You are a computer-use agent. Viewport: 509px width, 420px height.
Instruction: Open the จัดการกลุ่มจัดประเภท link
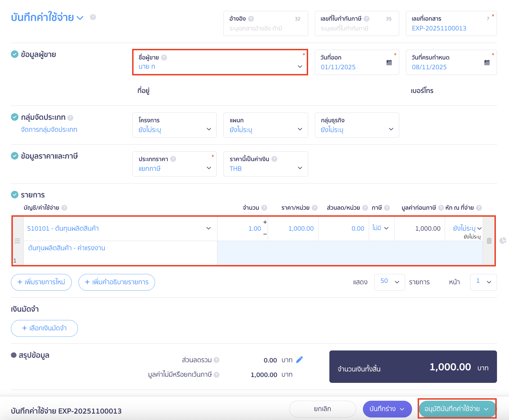pyautogui.click(x=49, y=130)
